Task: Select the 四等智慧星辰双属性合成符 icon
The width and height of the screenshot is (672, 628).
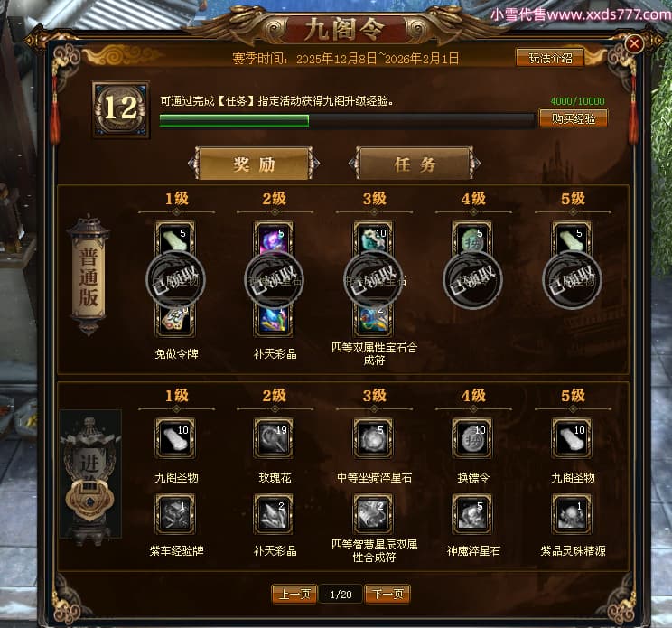Action: click(x=373, y=514)
